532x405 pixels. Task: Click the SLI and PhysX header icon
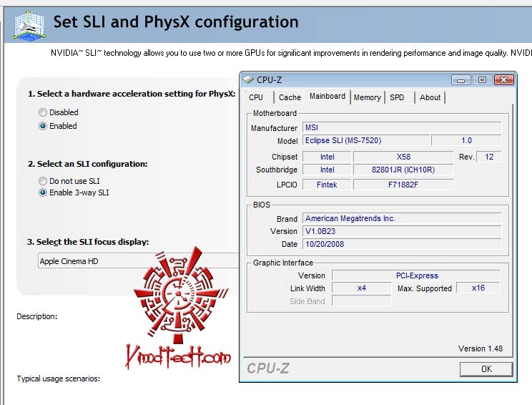click(30, 26)
